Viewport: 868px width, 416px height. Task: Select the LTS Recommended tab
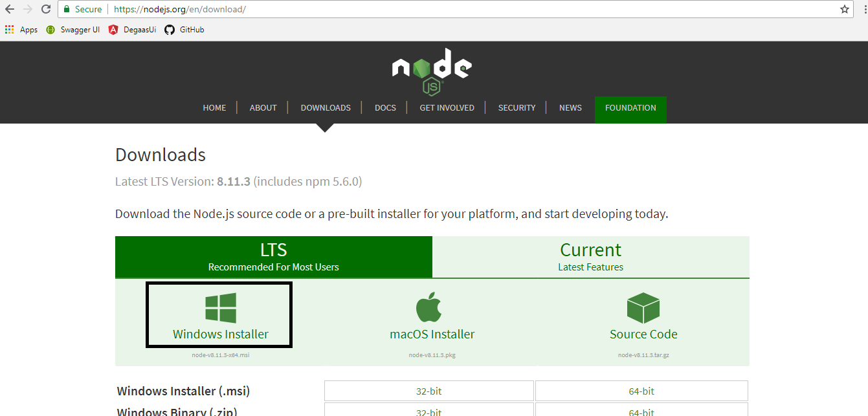pos(274,257)
